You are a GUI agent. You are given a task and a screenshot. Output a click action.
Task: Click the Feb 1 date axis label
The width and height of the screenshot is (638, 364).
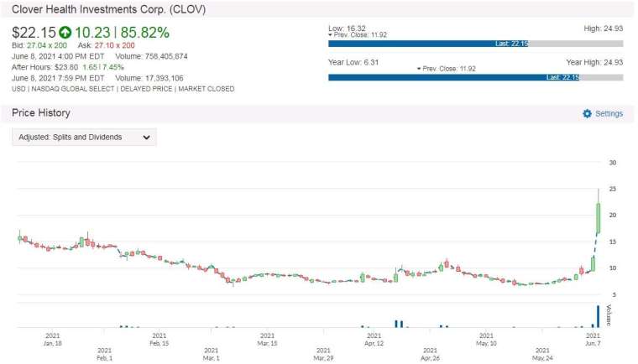point(105,354)
